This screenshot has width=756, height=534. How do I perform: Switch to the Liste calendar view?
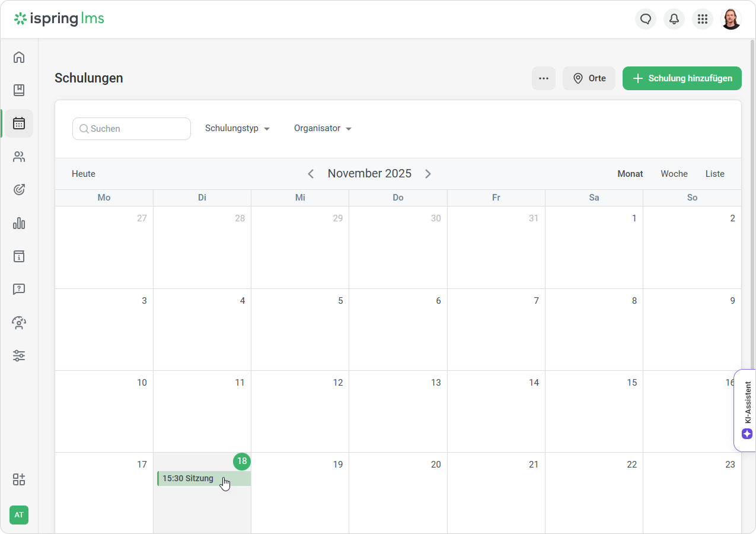point(714,174)
